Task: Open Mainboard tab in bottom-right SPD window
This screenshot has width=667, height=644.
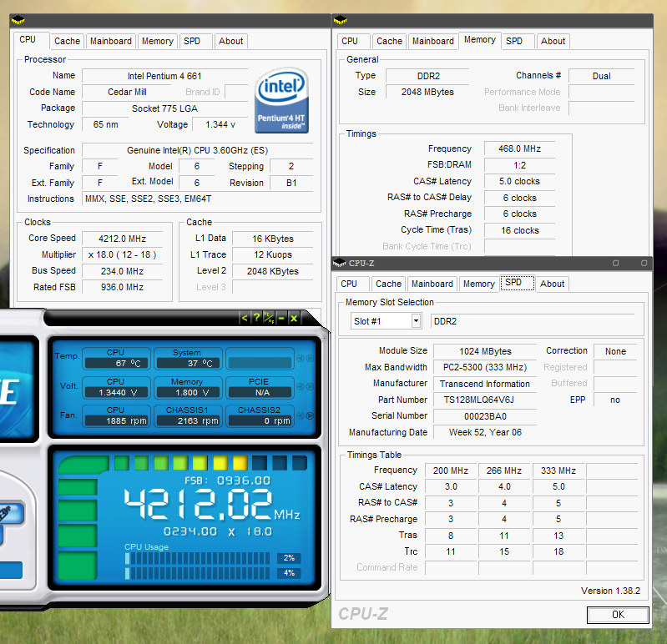Action: point(432,284)
